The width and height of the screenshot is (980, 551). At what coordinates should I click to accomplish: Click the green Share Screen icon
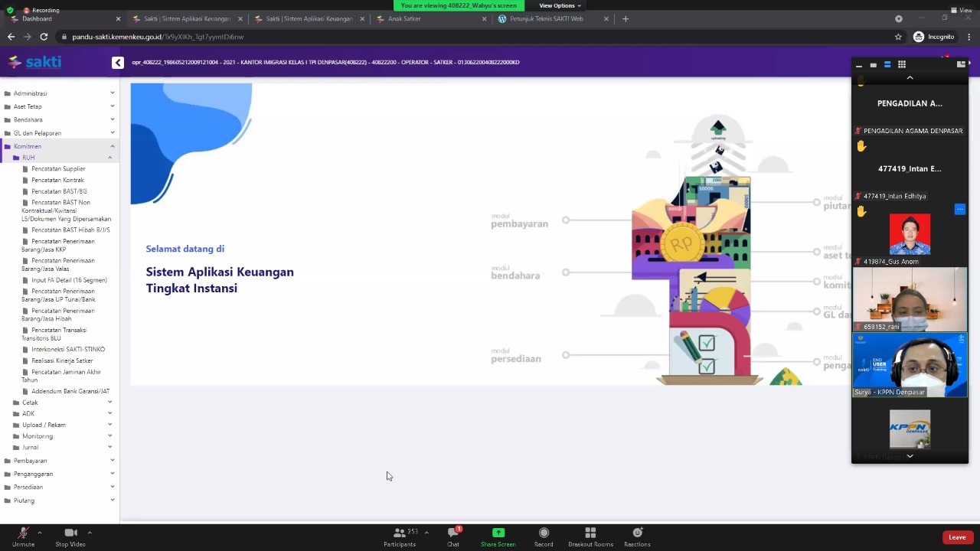(498, 533)
